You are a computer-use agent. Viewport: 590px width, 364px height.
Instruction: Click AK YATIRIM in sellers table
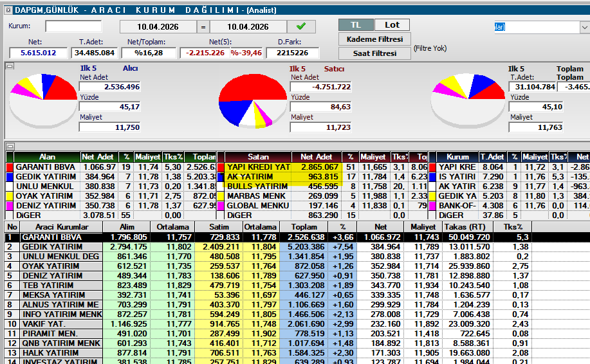click(x=250, y=177)
